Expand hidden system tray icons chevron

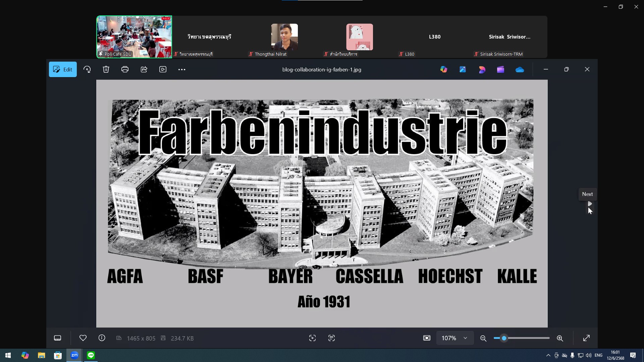[548, 355]
